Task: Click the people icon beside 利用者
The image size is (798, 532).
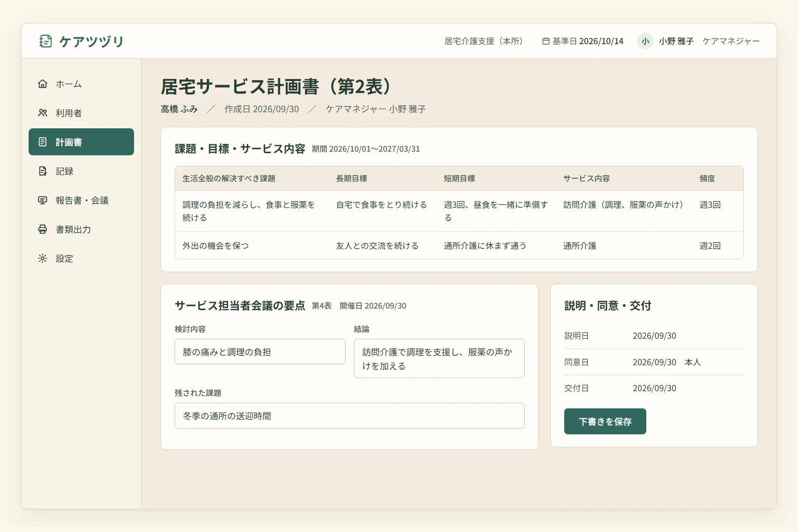Action: tap(43, 113)
